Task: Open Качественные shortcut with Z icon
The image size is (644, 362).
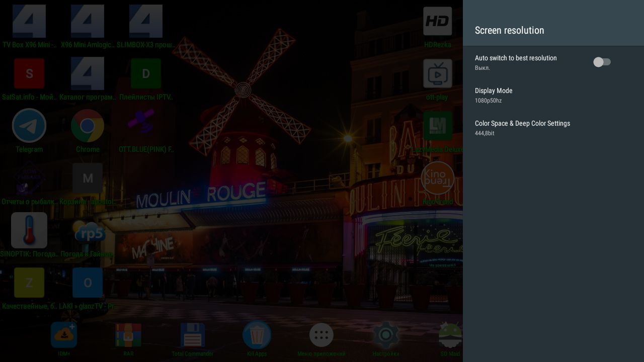Action: tap(29, 283)
